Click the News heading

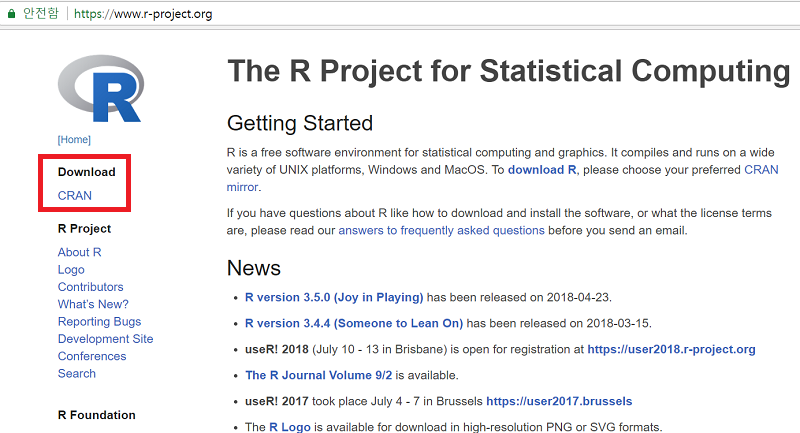pyautogui.click(x=254, y=268)
